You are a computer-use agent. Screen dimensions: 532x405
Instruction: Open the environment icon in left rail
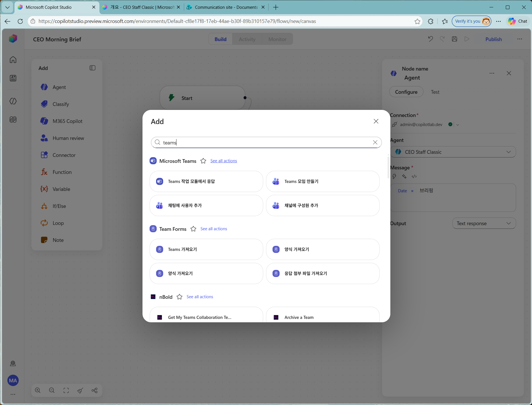(x=13, y=364)
